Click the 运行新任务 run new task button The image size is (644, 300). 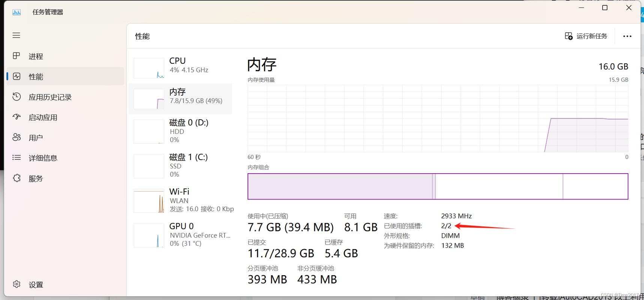pyautogui.click(x=586, y=36)
